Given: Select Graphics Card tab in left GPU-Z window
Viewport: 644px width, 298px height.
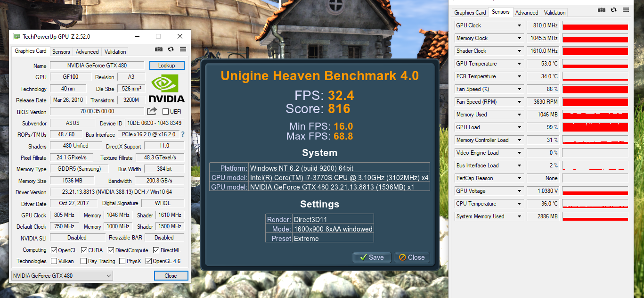Looking at the screenshot, I should (31, 51).
